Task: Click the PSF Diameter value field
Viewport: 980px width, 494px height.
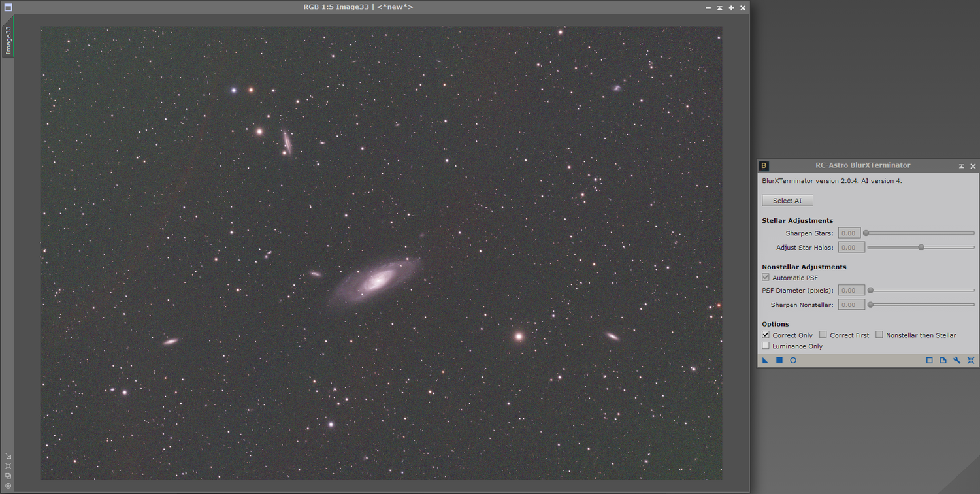Action: click(x=852, y=290)
